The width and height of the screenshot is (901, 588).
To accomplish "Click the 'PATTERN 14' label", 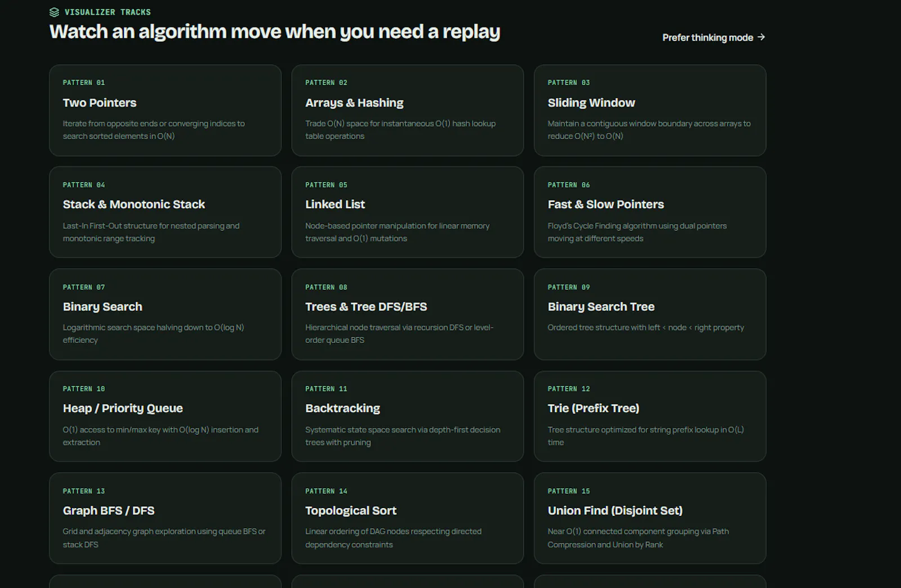I will pos(326,492).
